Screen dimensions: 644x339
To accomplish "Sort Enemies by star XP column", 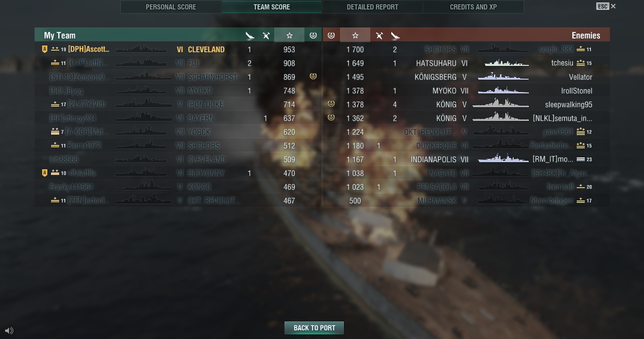I will (x=355, y=36).
